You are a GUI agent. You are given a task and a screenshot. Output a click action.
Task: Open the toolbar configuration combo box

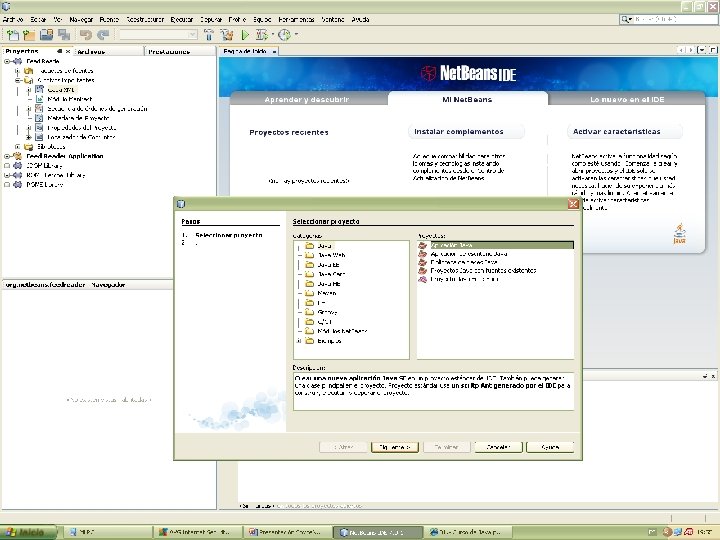click(158, 35)
